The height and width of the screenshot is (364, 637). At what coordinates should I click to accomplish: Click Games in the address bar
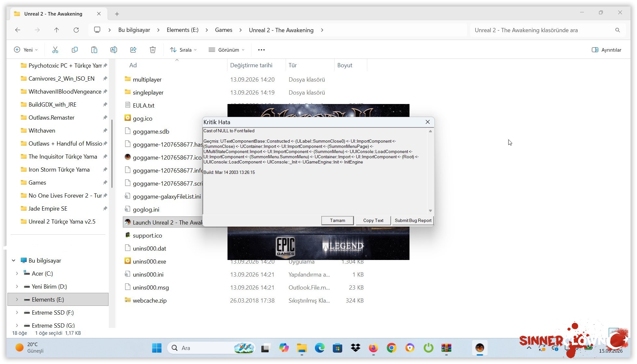(224, 30)
